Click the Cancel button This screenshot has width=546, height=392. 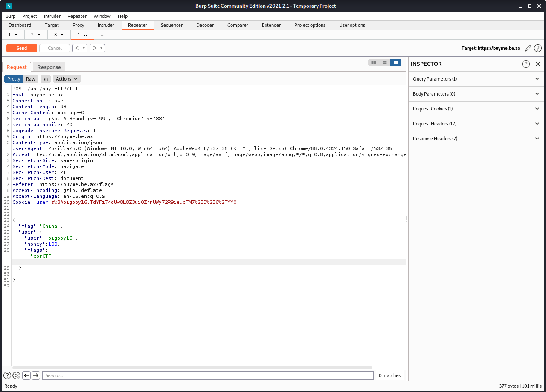click(55, 48)
